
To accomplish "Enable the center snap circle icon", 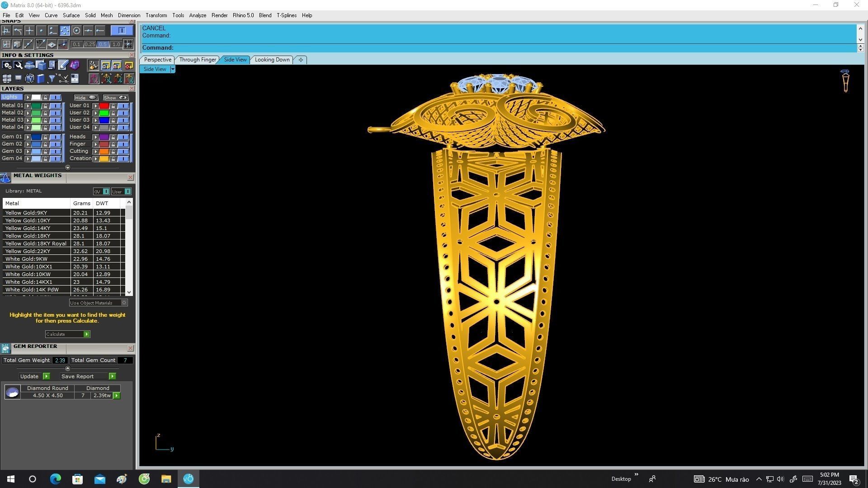I will pos(76,31).
